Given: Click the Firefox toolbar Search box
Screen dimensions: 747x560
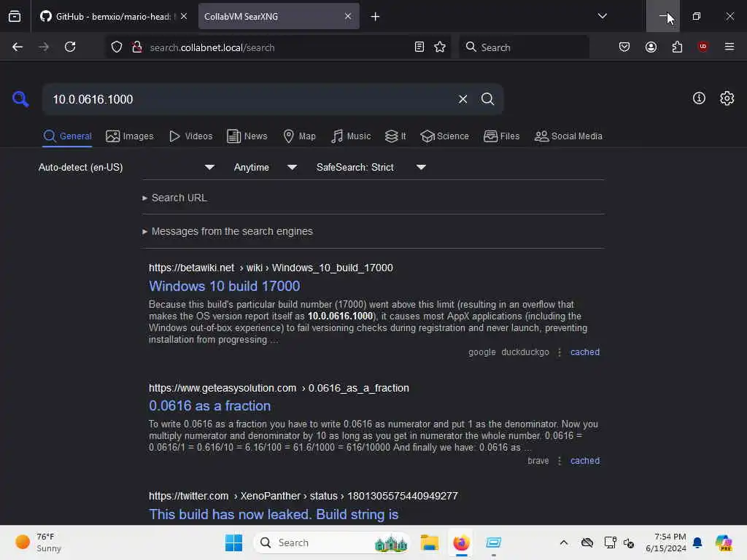Looking at the screenshot, I should [524, 47].
